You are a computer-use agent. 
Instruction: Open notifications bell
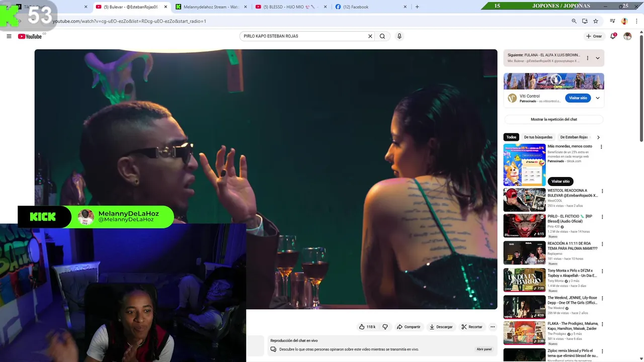[613, 36]
